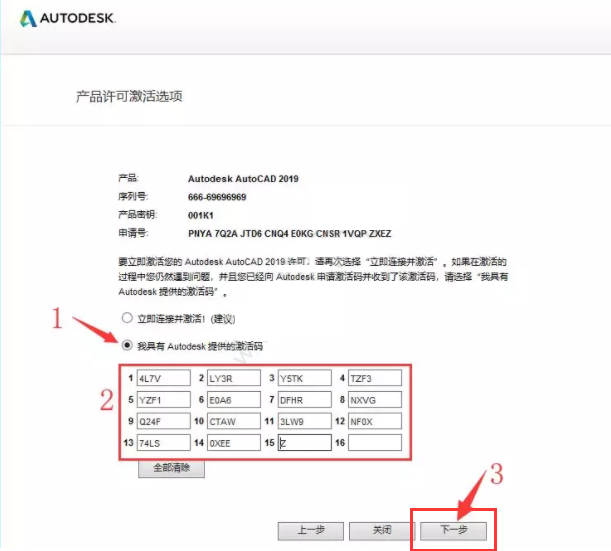Click activation code field 12 containing NF0X
This screenshot has height=551, width=611.
(375, 421)
